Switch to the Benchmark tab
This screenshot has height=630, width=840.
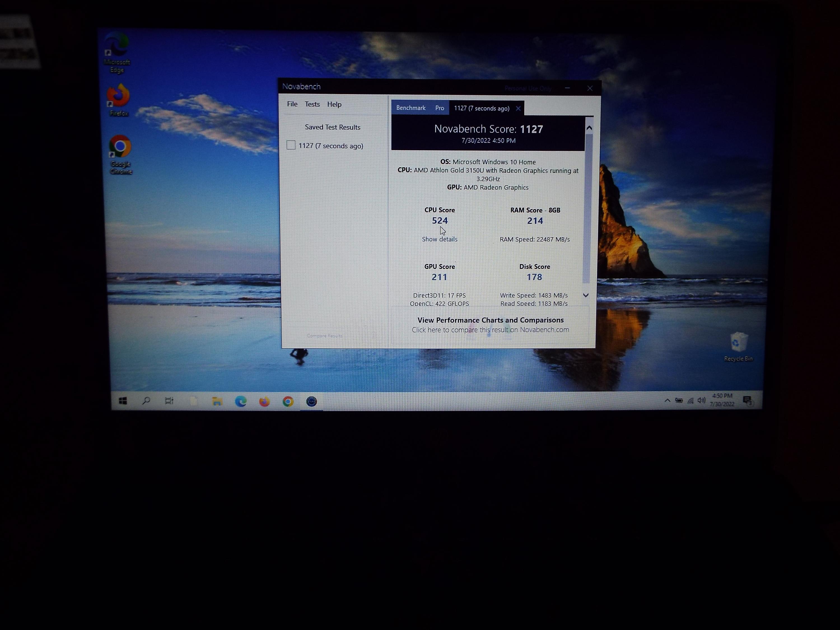pyautogui.click(x=411, y=108)
